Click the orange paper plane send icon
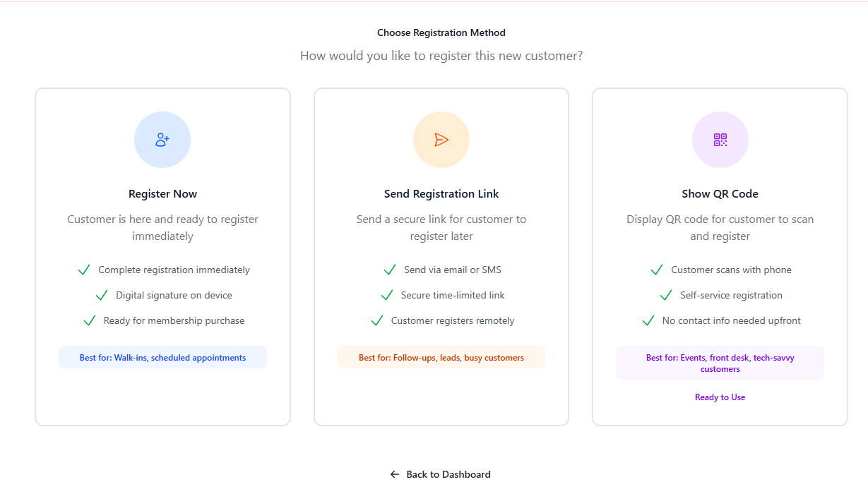868x494 pixels. (441, 140)
